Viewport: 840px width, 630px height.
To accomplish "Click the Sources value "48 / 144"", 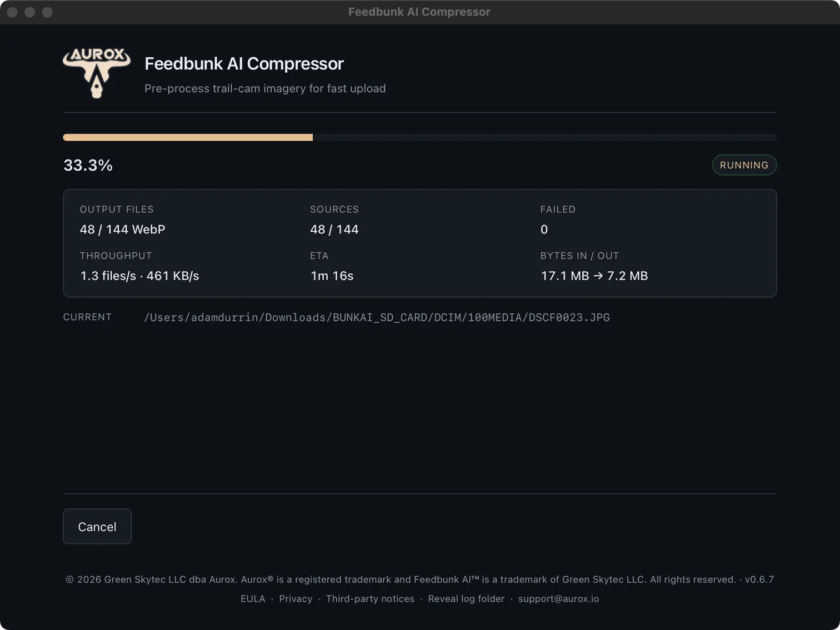I will (334, 229).
